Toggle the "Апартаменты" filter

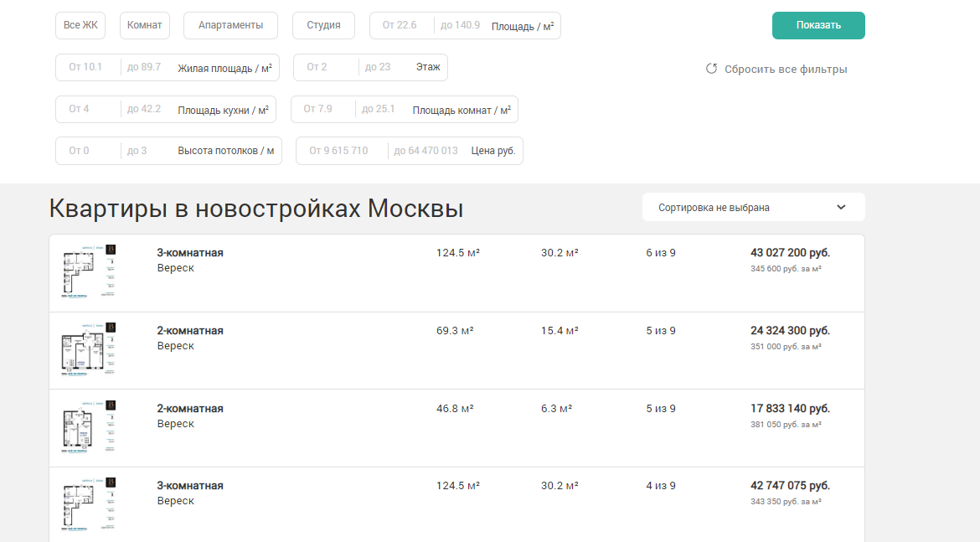coord(230,25)
